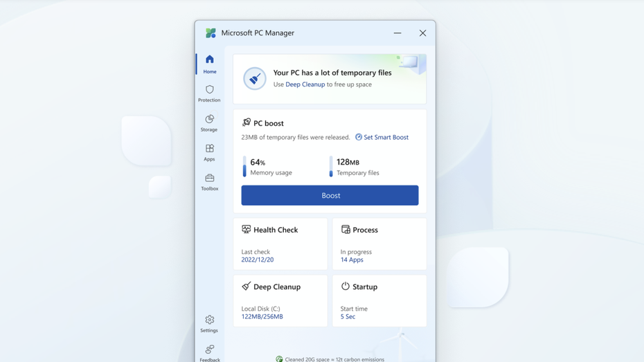Open the Protection shield icon in sidebar
This screenshot has width=644, height=362.
pyautogui.click(x=209, y=90)
